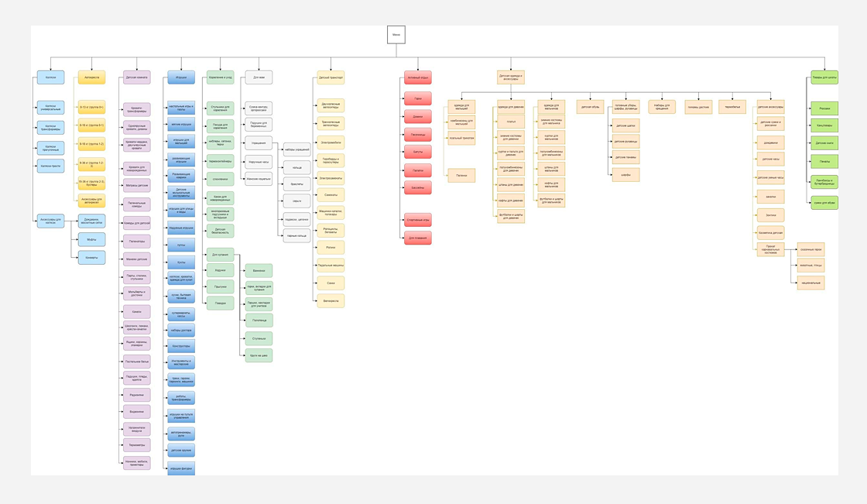
Task: Select the blue "Игрушки" category node
Action: coord(181,77)
